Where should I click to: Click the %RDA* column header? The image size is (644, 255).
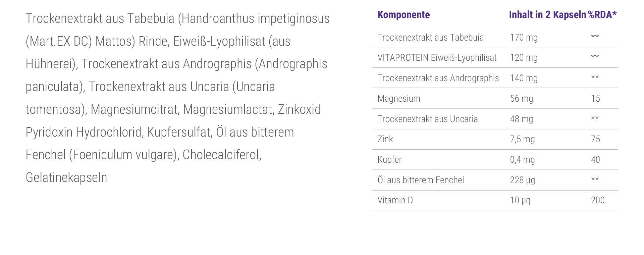click(x=602, y=15)
